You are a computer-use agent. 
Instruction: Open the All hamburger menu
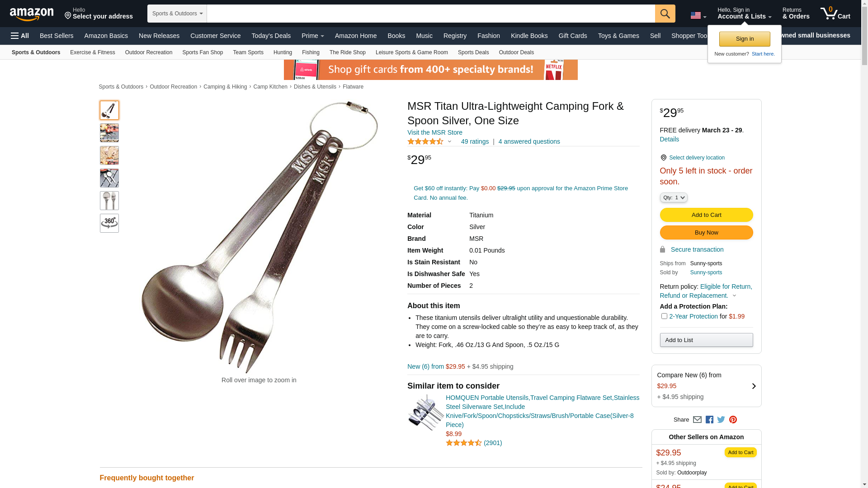[20, 36]
